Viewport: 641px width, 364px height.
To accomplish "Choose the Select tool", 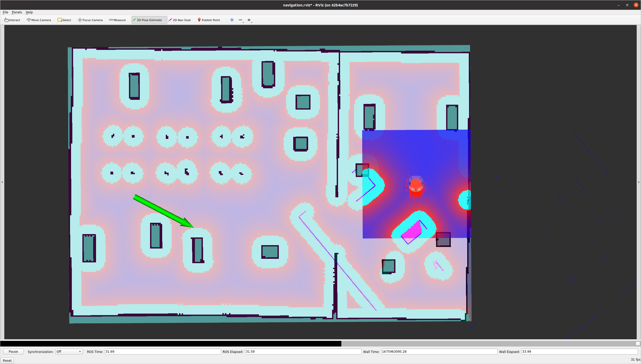I will (x=64, y=20).
